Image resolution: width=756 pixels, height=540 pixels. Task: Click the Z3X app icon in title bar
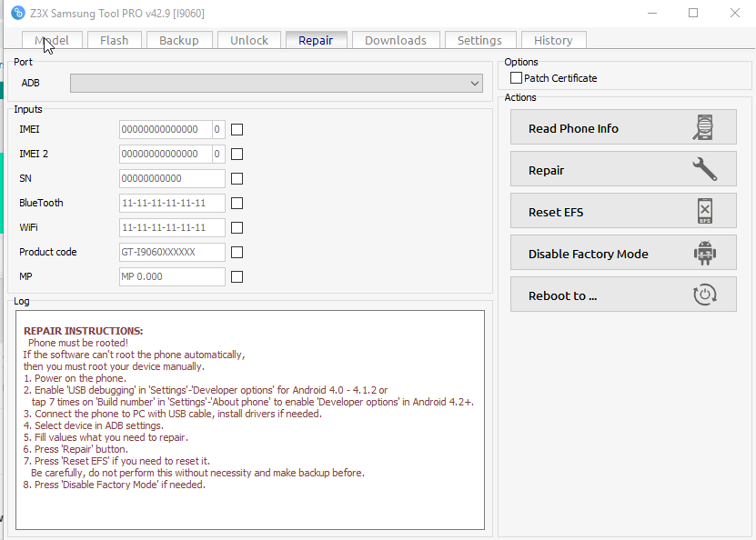[17, 13]
